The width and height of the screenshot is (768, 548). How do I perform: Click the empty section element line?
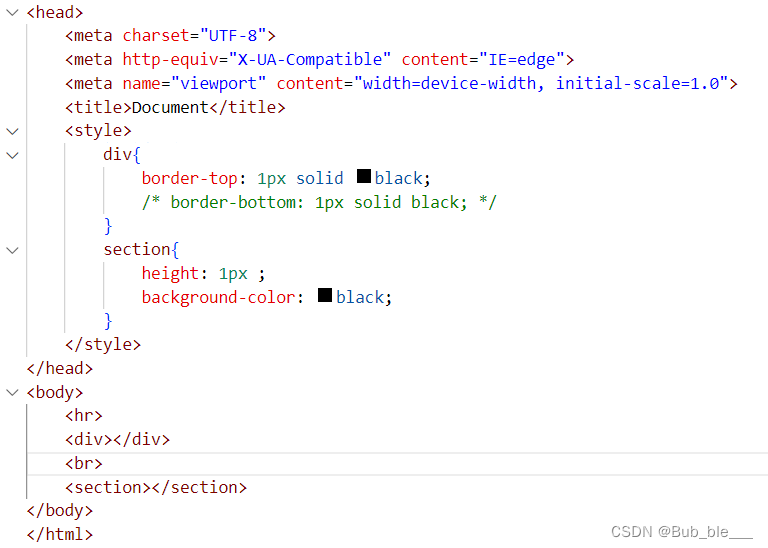click(x=156, y=487)
